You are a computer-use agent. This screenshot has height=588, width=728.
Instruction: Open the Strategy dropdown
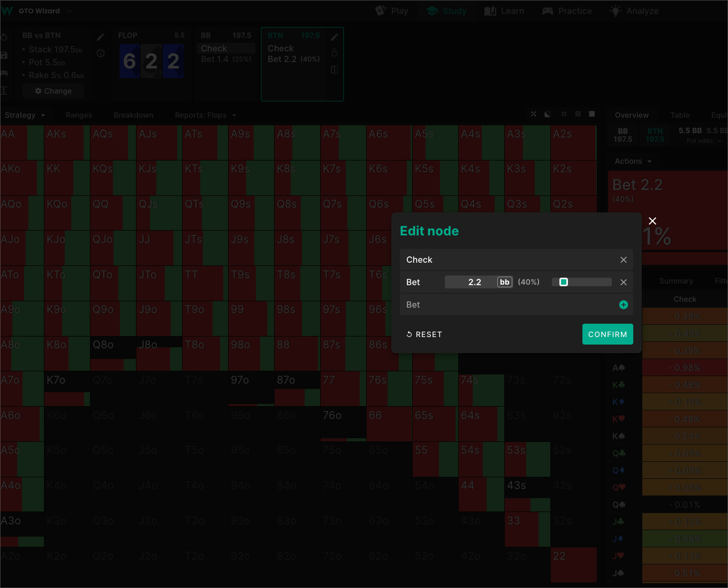coord(25,114)
